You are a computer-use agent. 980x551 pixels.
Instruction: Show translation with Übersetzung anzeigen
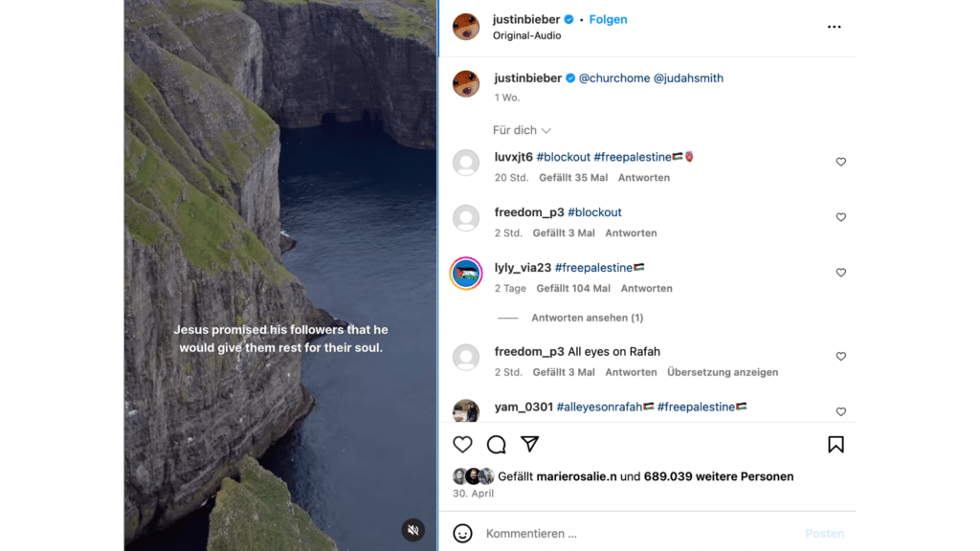pyautogui.click(x=723, y=372)
